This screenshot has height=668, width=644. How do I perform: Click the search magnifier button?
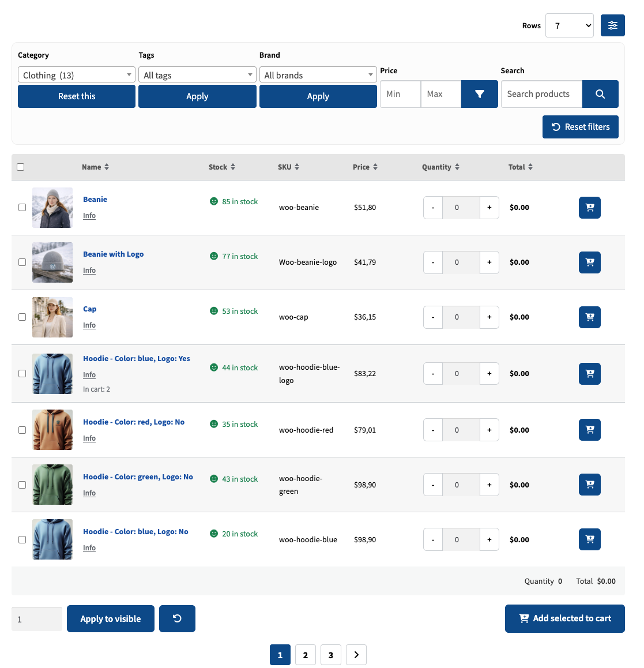(x=600, y=94)
